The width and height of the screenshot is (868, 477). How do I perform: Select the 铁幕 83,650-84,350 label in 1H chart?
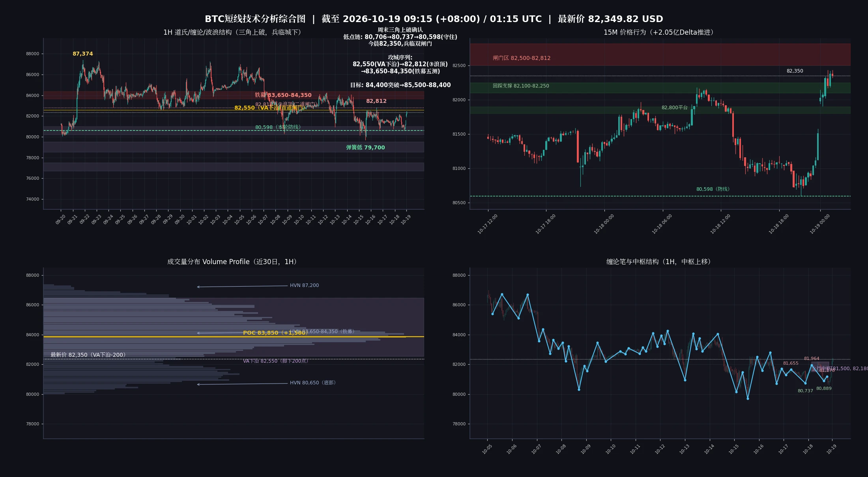(x=283, y=95)
